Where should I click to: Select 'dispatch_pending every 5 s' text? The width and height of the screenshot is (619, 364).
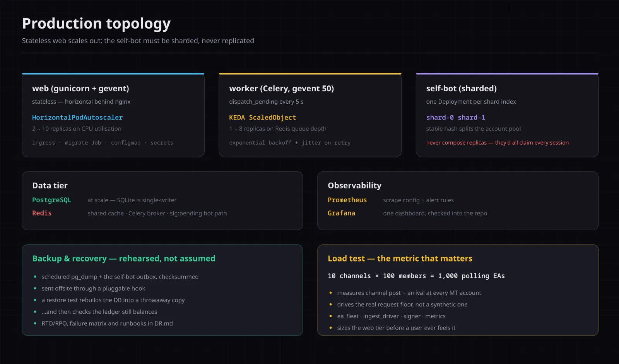pos(266,102)
